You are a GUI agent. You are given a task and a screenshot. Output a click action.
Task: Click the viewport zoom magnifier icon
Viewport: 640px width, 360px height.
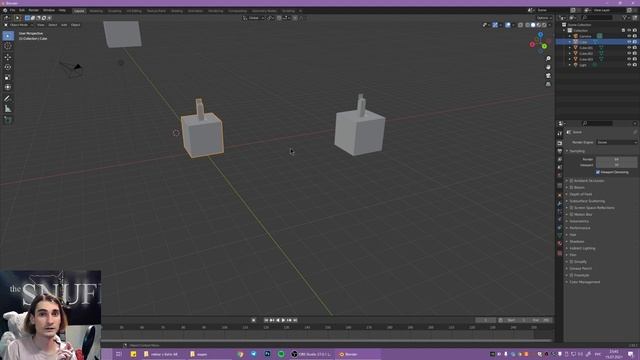pyautogui.click(x=548, y=59)
